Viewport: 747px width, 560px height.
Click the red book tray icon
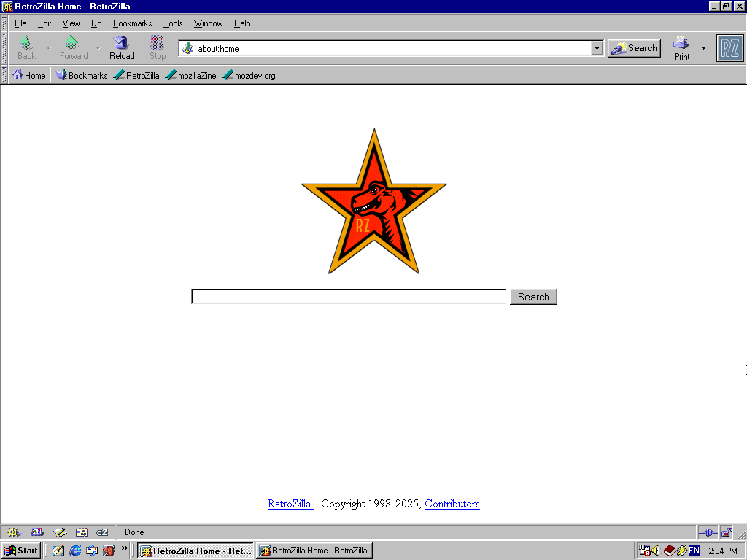[669, 551]
